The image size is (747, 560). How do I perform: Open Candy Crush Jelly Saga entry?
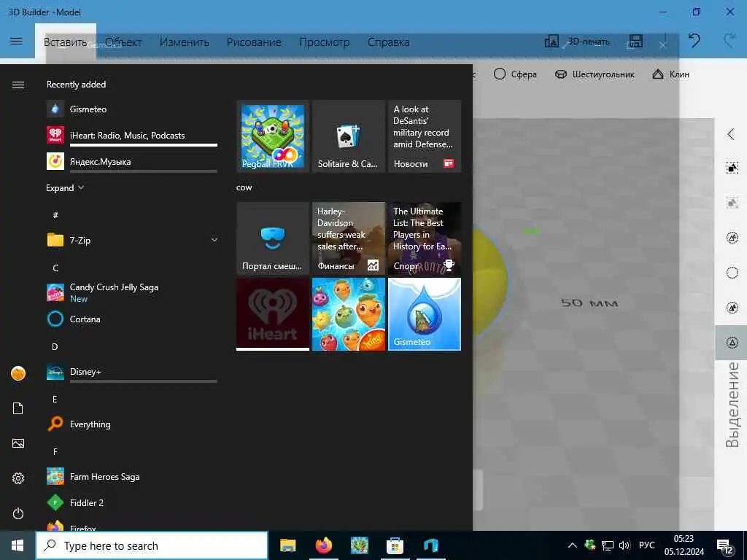[114, 292]
